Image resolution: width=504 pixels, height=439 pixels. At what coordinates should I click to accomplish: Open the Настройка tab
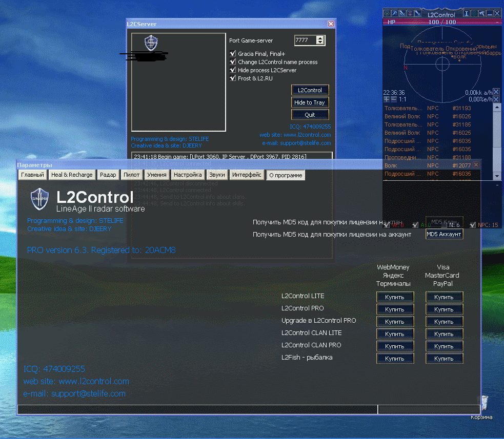tap(188, 175)
